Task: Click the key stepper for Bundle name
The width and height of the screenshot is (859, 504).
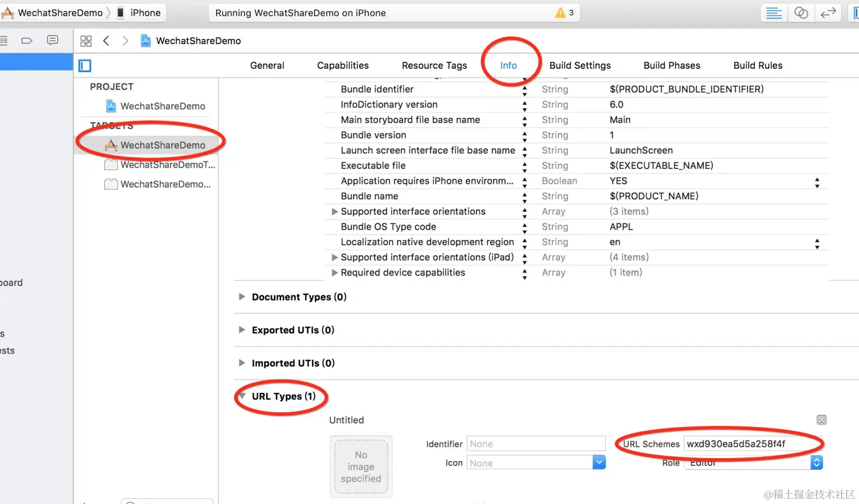Action: [525, 197]
